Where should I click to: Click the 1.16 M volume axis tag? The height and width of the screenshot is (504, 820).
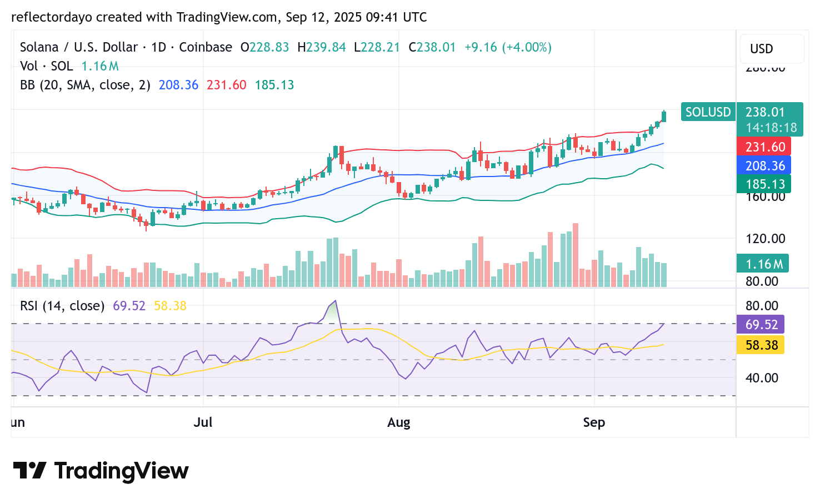[763, 264]
